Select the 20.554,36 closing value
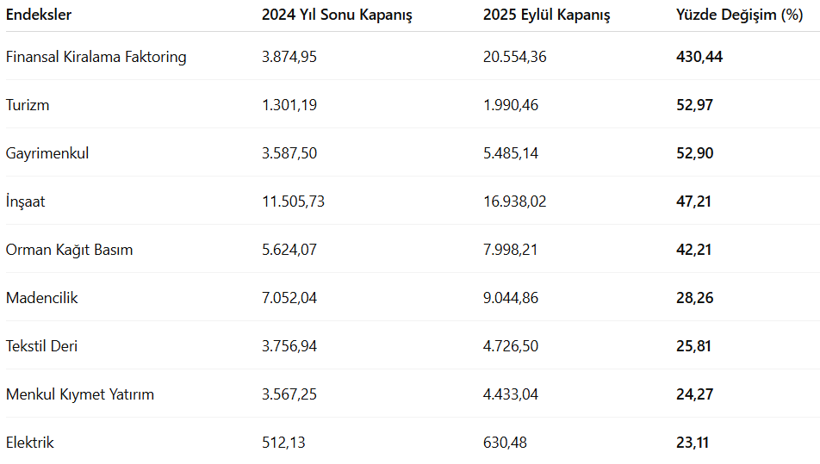Viewport: 820px width, 464px height. (515, 57)
